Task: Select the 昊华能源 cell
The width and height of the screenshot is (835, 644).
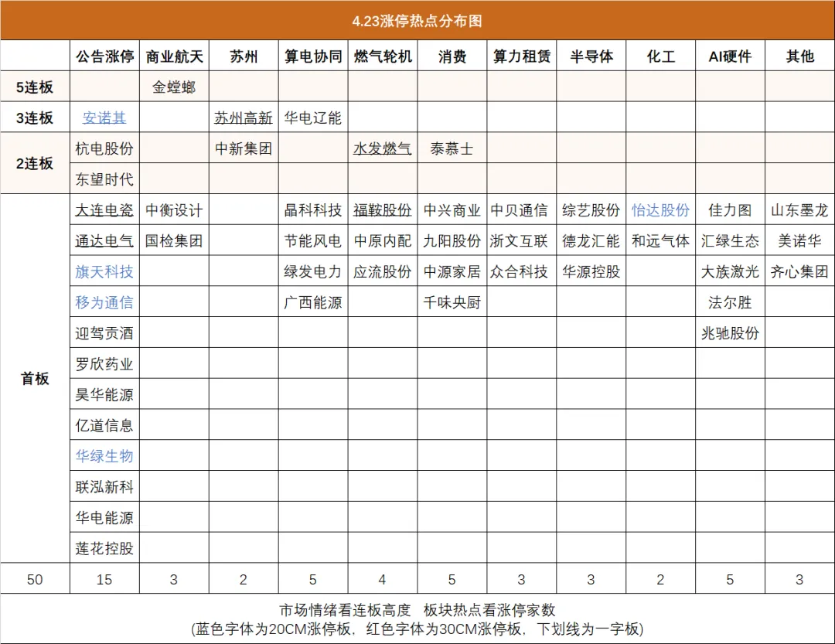Action: [104, 395]
